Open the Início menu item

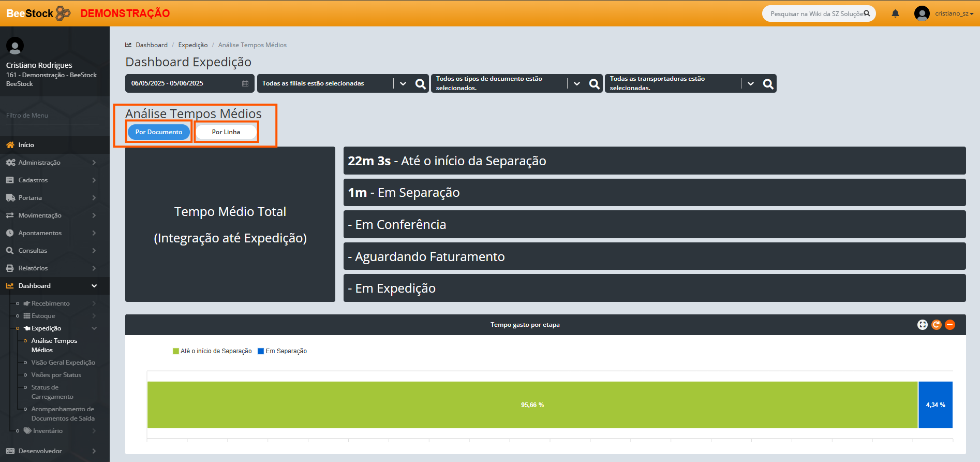click(26, 145)
